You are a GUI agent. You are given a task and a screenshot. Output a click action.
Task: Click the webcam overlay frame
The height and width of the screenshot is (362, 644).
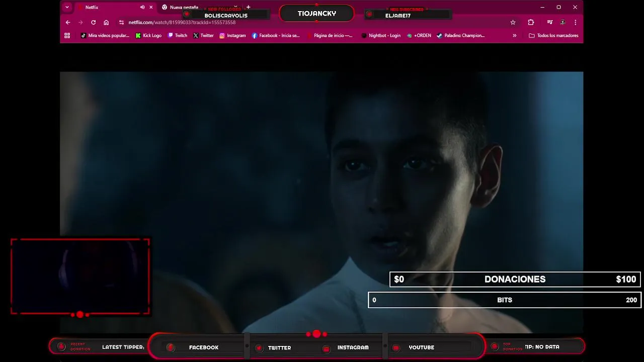[x=80, y=277]
